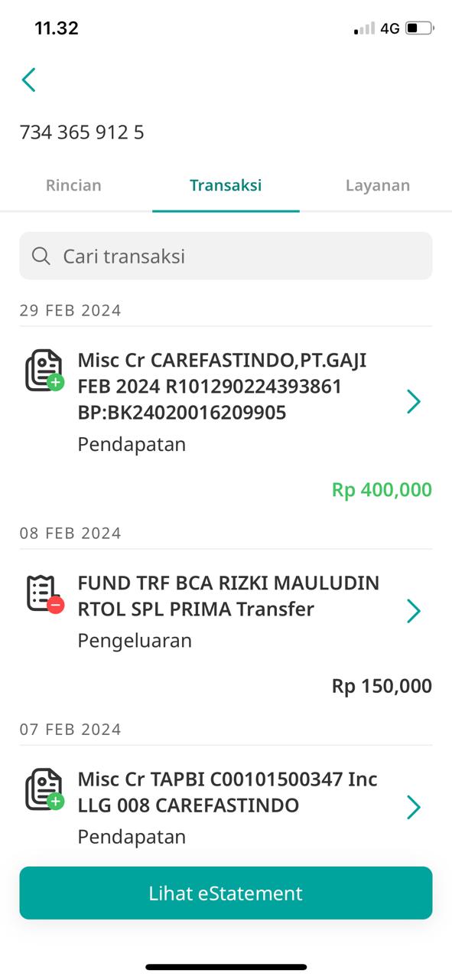Tap the battery icon in status bar
Screen dimensions: 452x980
click(x=419, y=28)
